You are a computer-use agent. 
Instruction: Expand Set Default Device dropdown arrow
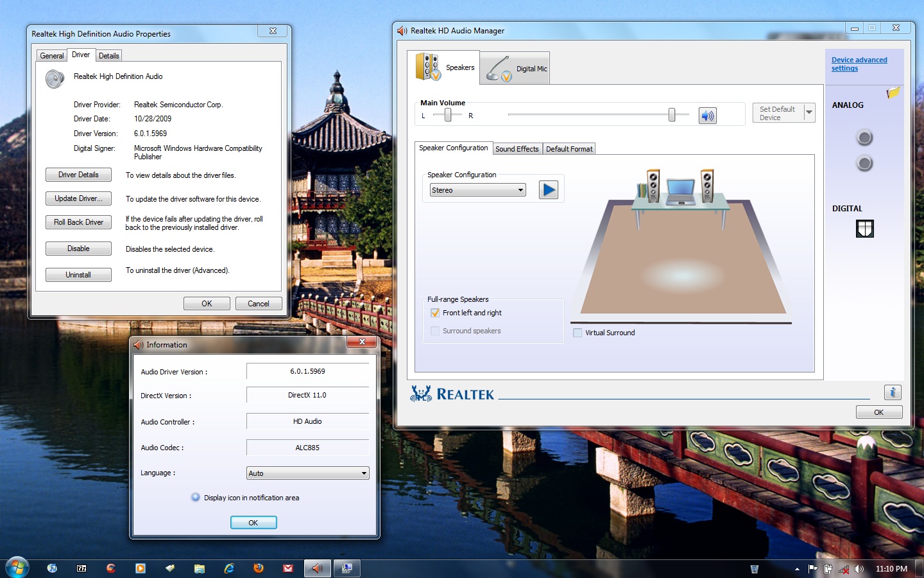(x=809, y=113)
